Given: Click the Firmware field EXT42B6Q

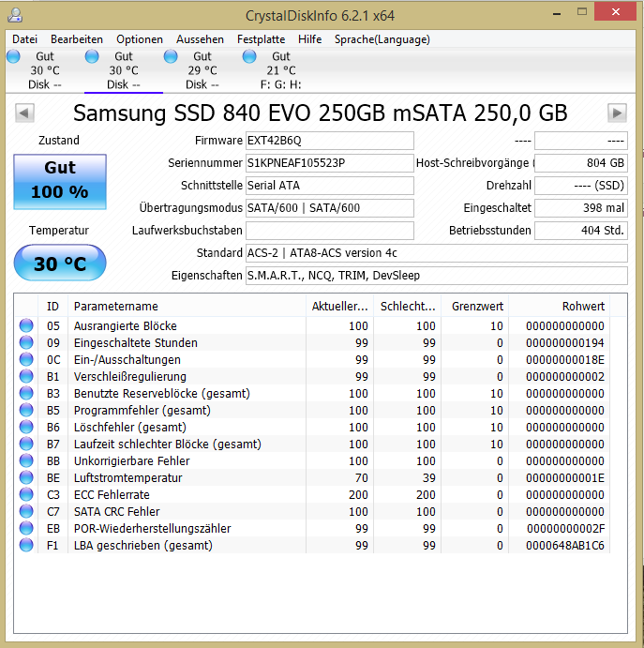Looking at the screenshot, I should [330, 141].
